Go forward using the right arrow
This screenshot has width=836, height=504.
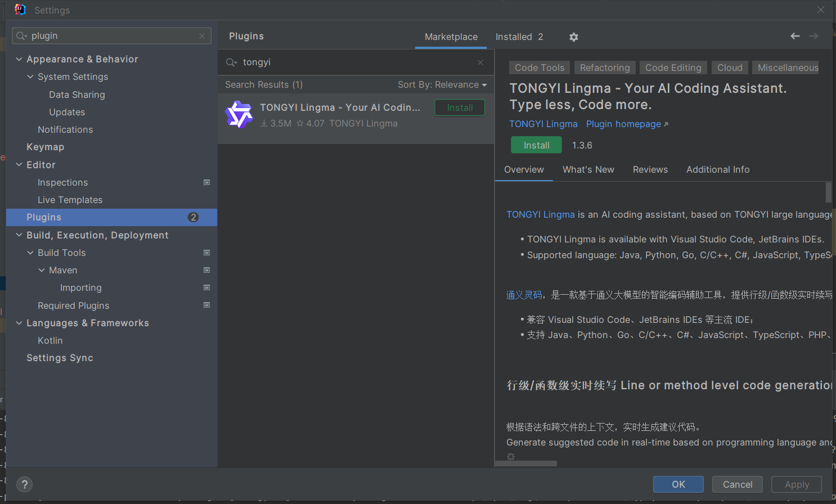pyautogui.click(x=813, y=36)
